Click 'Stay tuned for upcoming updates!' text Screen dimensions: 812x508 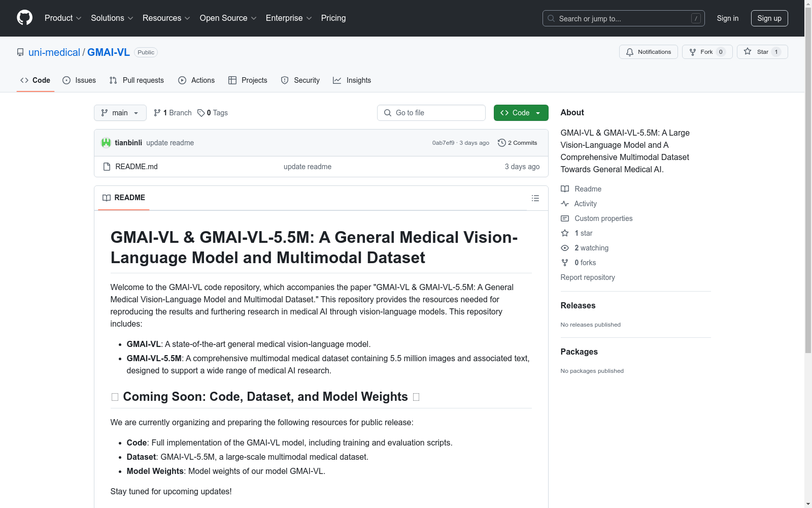[171, 491]
